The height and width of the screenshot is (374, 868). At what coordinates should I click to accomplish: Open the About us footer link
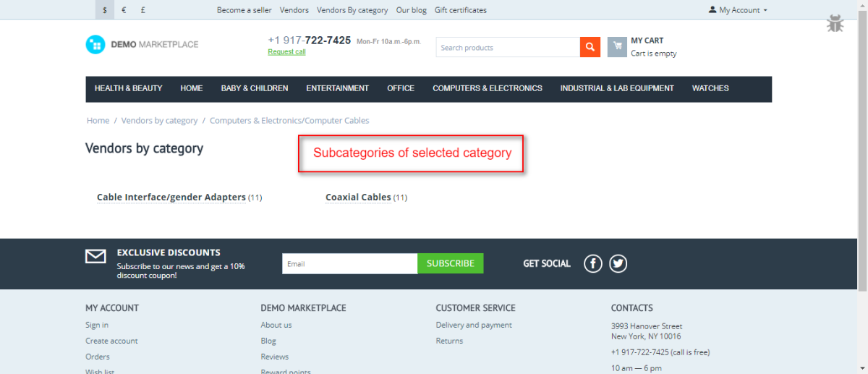(x=276, y=325)
